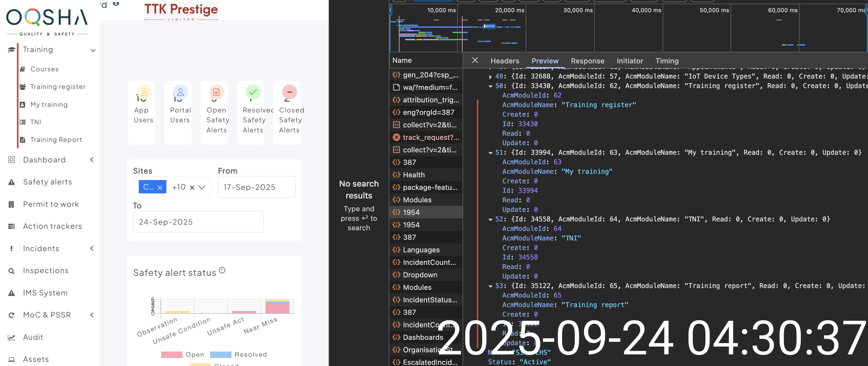Click the Safety alert status help icon
The width and height of the screenshot is (868, 366).
[222, 270]
